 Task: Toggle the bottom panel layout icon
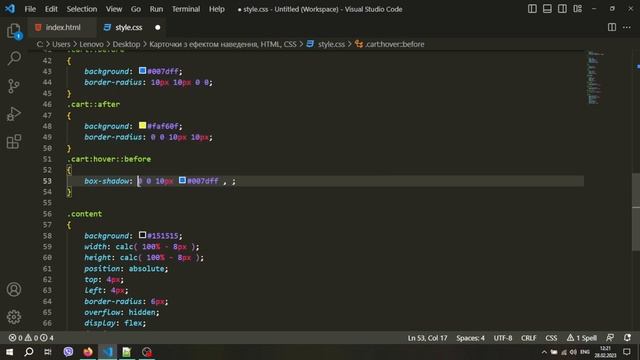547,9
